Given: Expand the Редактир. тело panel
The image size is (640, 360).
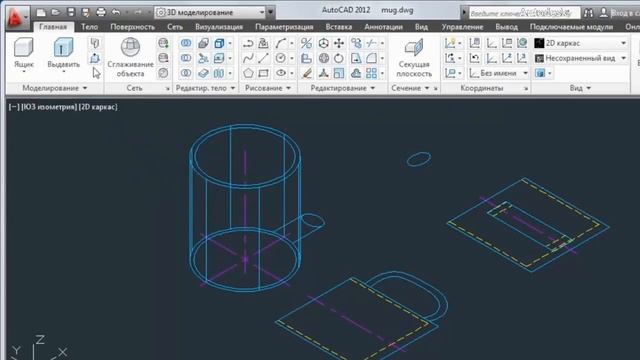Looking at the screenshot, I should click(205, 88).
